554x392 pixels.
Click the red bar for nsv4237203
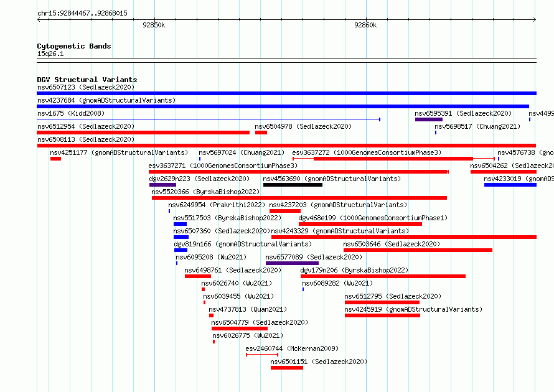coord(284,211)
